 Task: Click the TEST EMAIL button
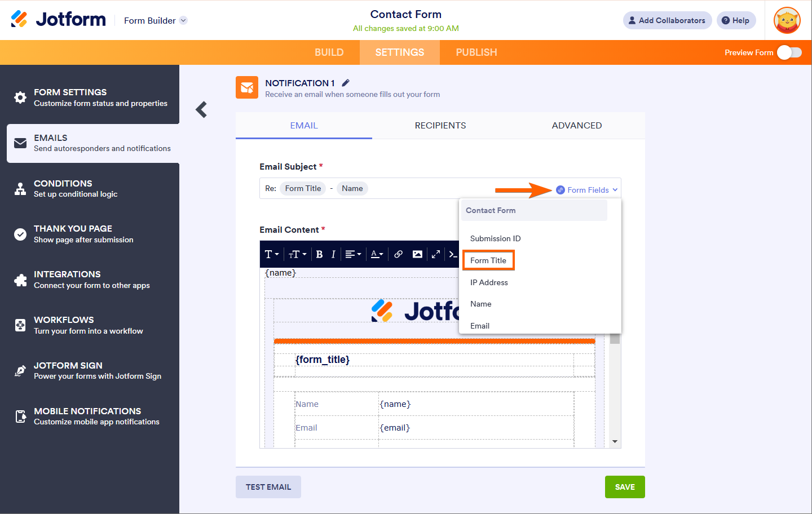click(268, 487)
